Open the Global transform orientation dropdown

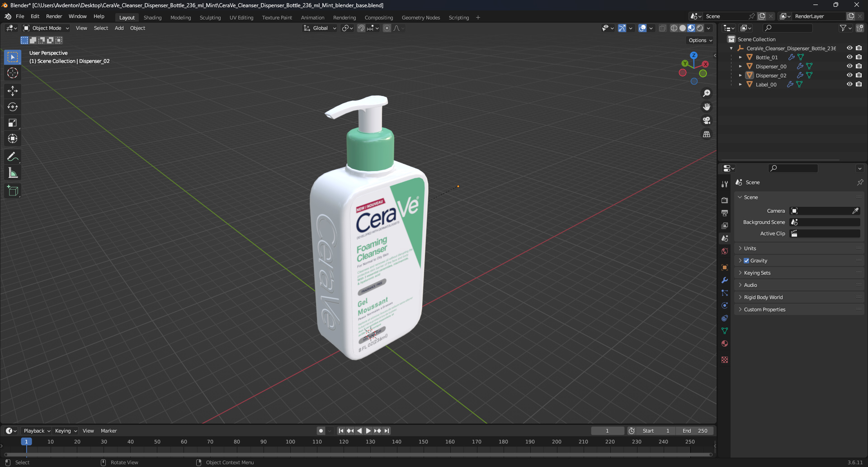click(320, 28)
